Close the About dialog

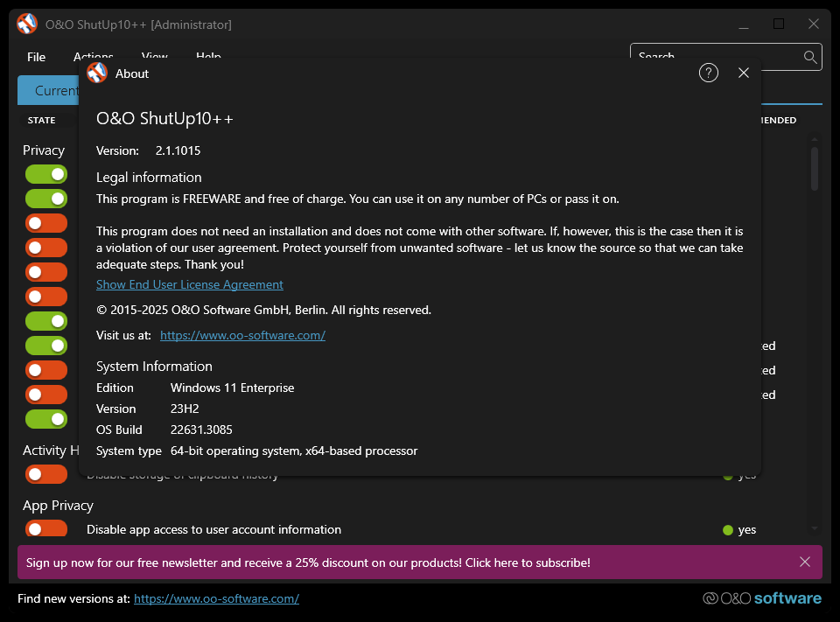click(744, 73)
